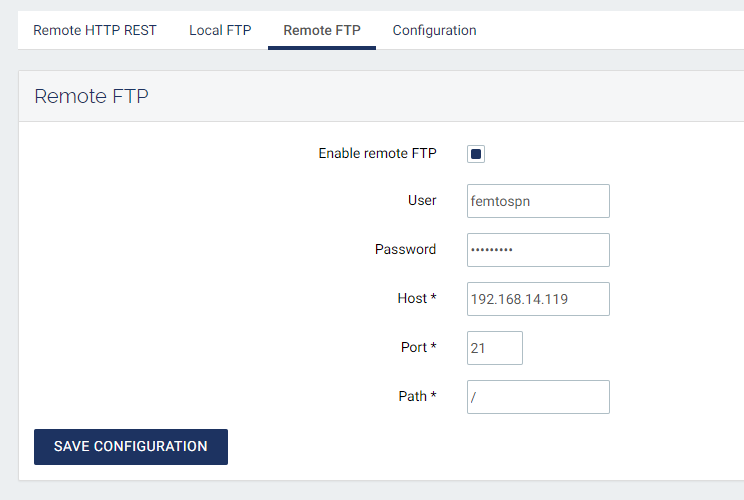Switch to the Remote HTTP REST tab
This screenshot has width=744, height=500.
click(95, 30)
